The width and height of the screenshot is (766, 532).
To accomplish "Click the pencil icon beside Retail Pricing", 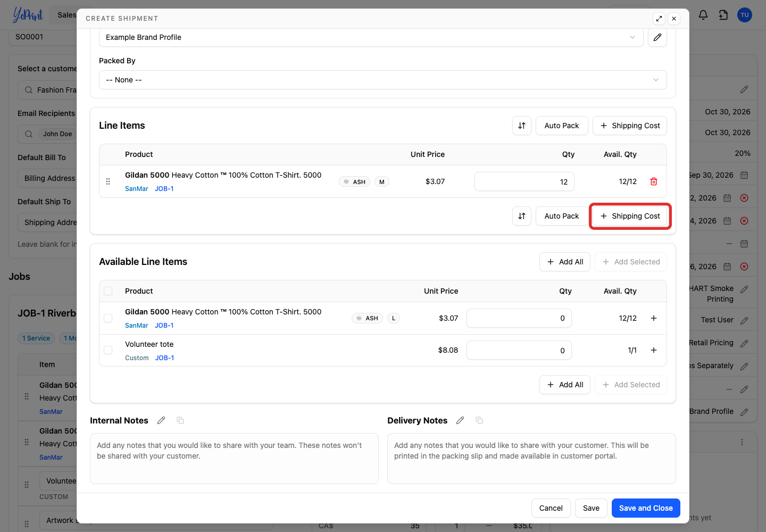I will (x=744, y=343).
